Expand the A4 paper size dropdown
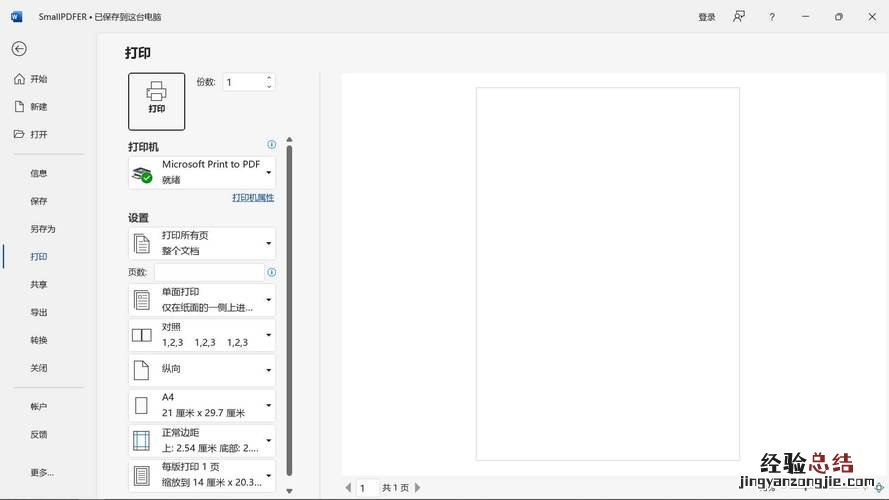The height and width of the screenshot is (500, 889). (x=202, y=405)
